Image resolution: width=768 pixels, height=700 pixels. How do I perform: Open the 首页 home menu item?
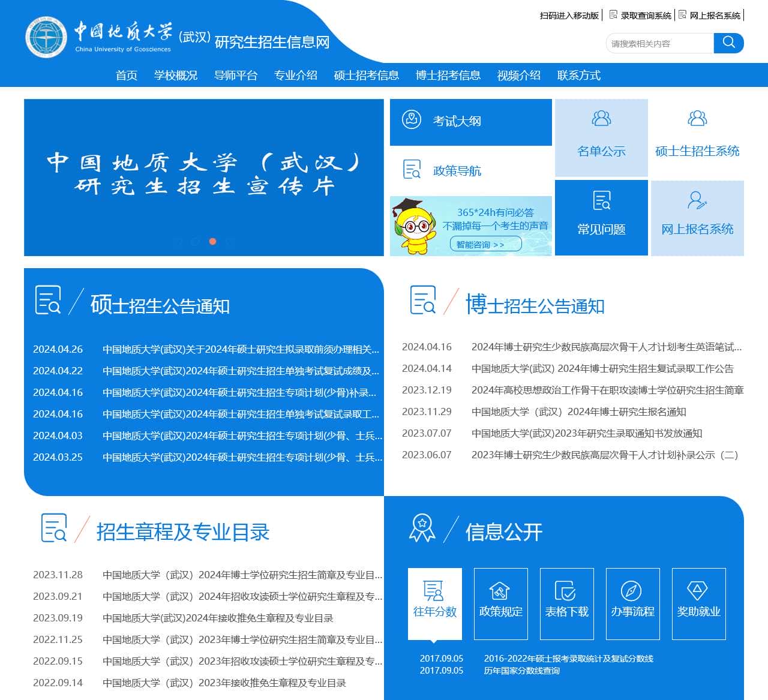[x=125, y=75]
